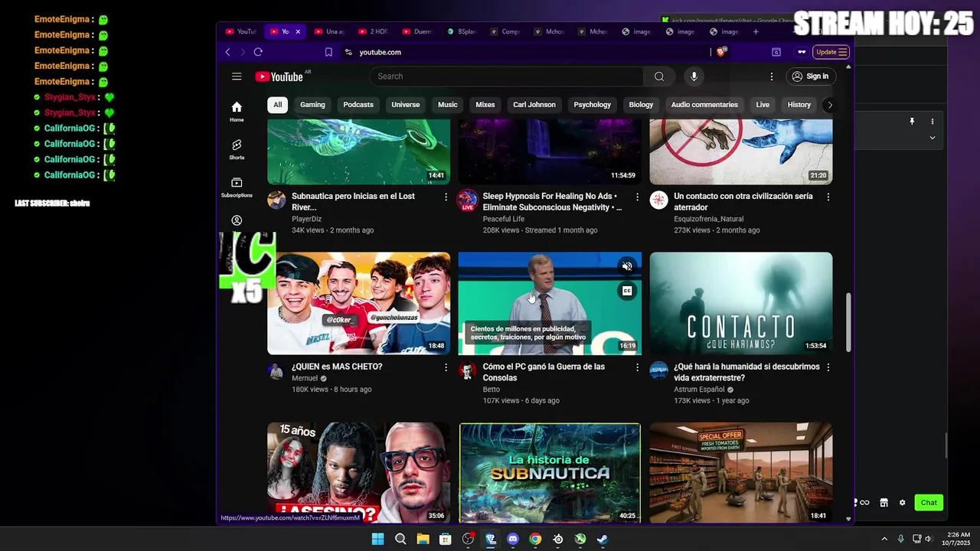Open a new browser tab
Image resolution: width=980 pixels, height=551 pixels.
756,31
